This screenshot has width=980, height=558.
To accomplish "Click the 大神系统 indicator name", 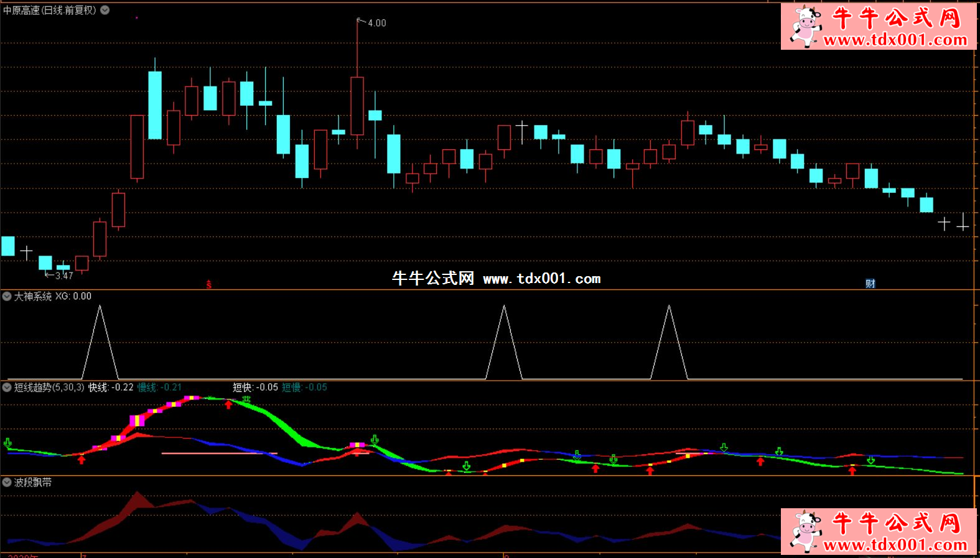I will [33, 296].
